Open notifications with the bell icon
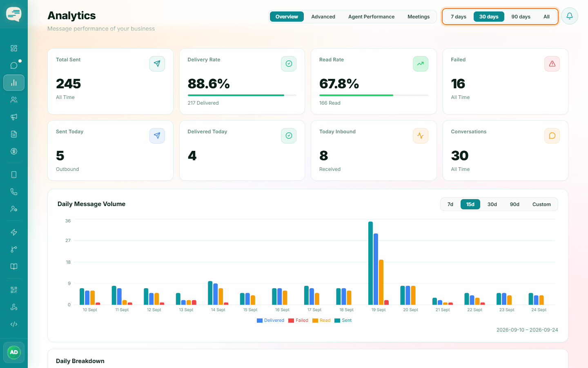The width and height of the screenshot is (588, 368). point(570,16)
